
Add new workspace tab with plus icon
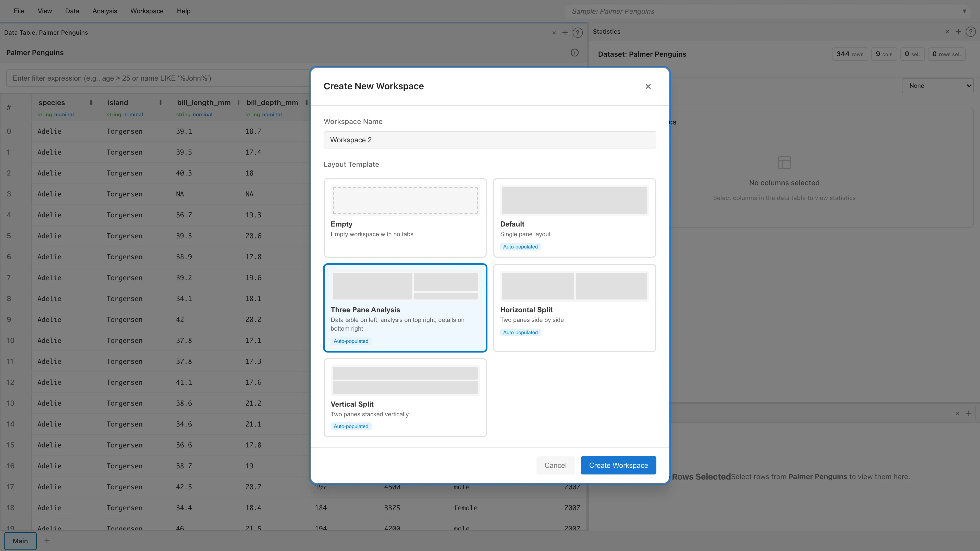pyautogui.click(x=47, y=541)
